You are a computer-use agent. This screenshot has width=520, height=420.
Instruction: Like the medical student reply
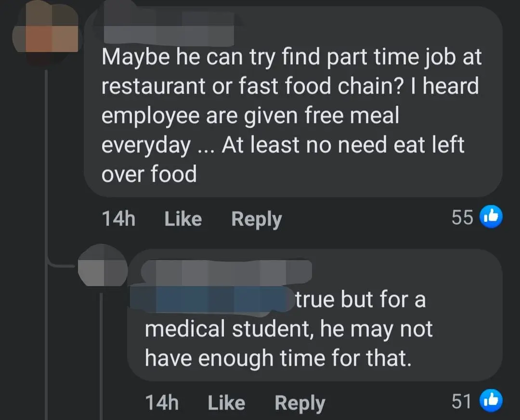pos(226,403)
